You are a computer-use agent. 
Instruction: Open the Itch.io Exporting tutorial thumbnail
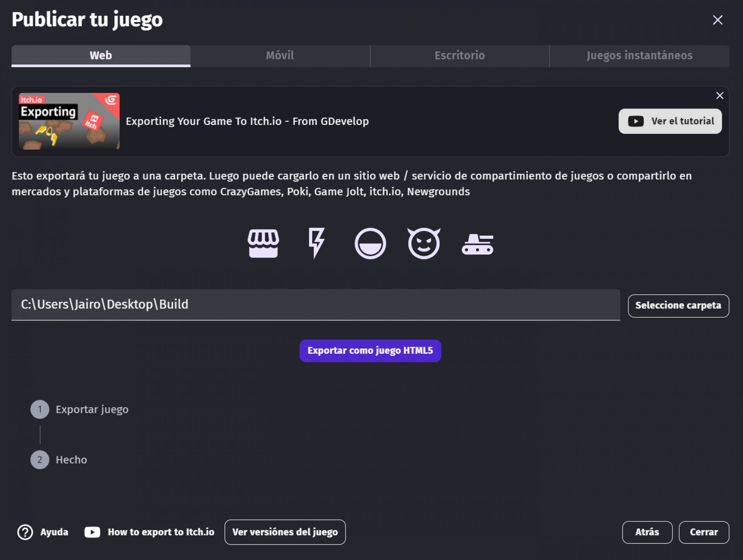point(69,121)
